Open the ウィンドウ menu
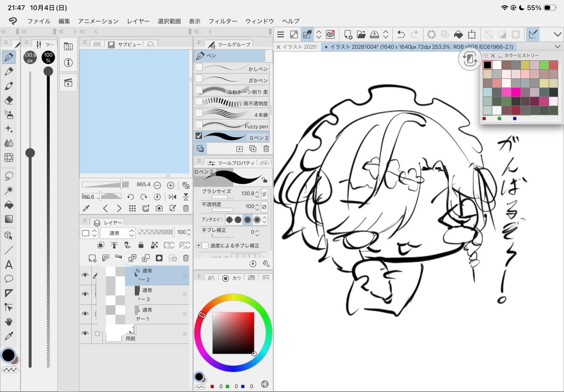The height and width of the screenshot is (392, 564). pos(260,21)
